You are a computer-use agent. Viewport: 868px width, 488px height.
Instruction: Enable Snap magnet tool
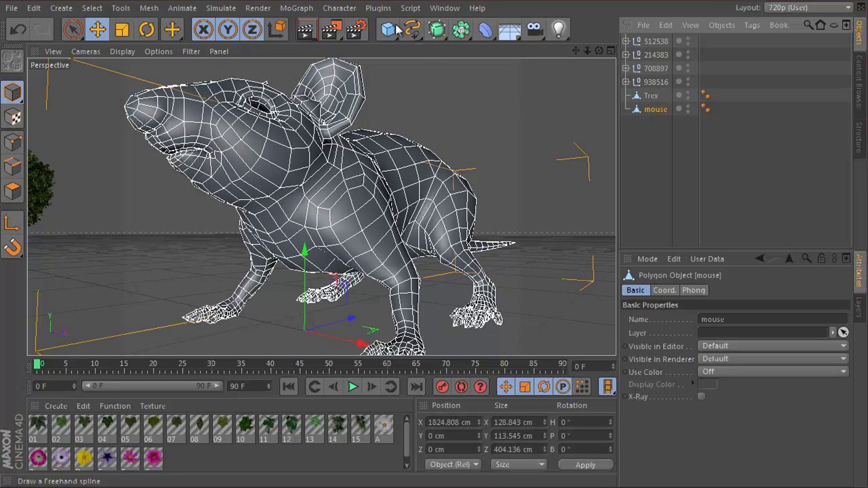click(x=13, y=247)
